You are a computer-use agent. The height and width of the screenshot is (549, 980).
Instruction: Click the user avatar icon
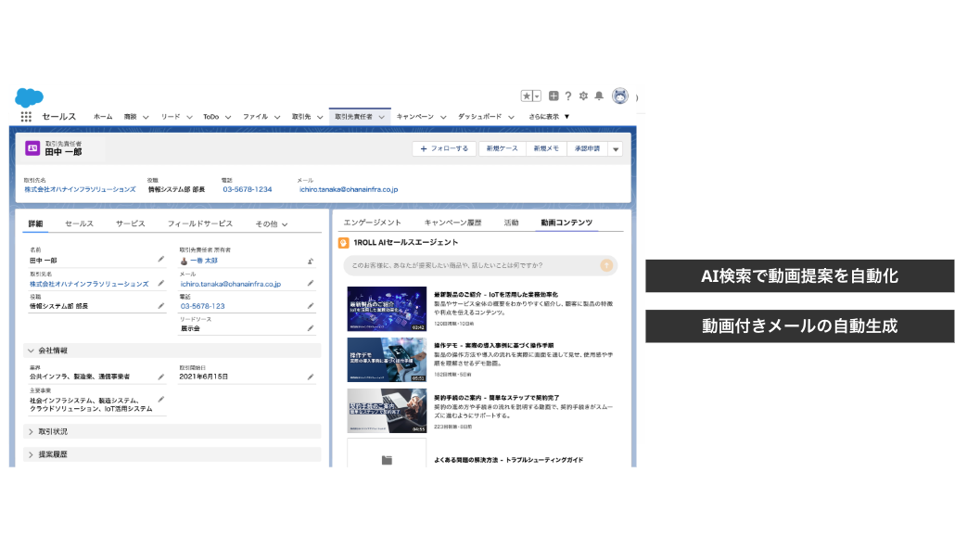[x=620, y=96]
